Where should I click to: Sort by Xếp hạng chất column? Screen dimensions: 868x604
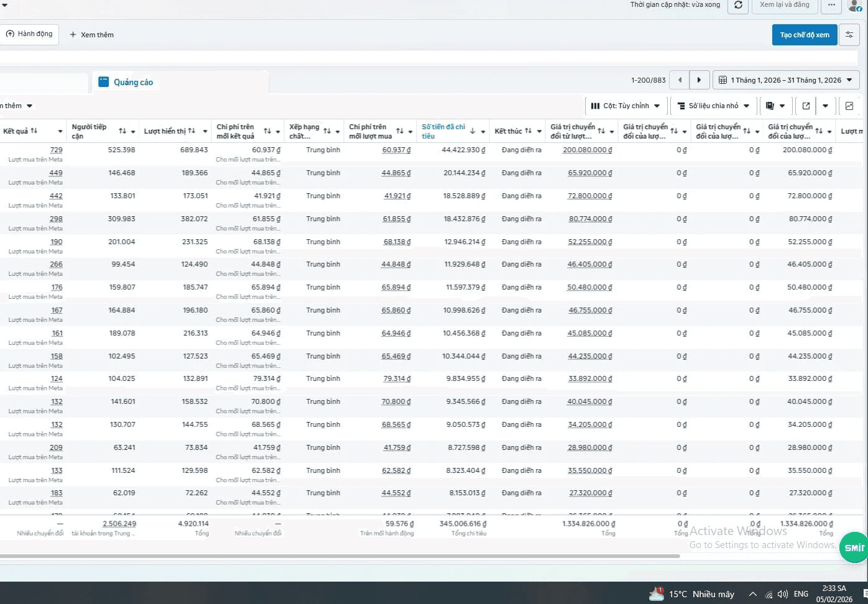[x=327, y=131]
